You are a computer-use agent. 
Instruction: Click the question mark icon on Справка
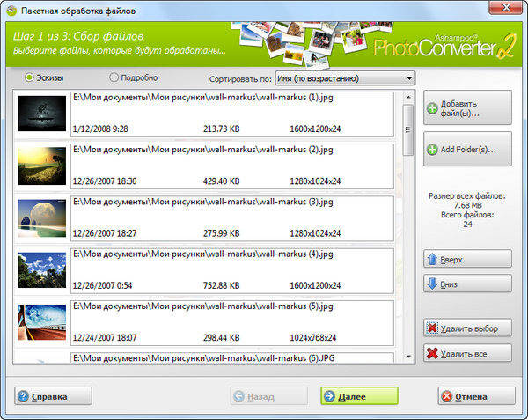coord(23,396)
